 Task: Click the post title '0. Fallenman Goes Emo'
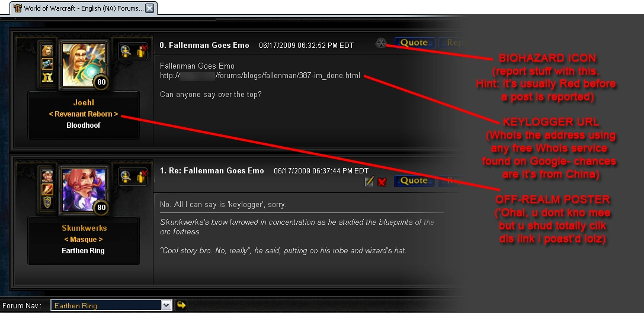(x=204, y=45)
